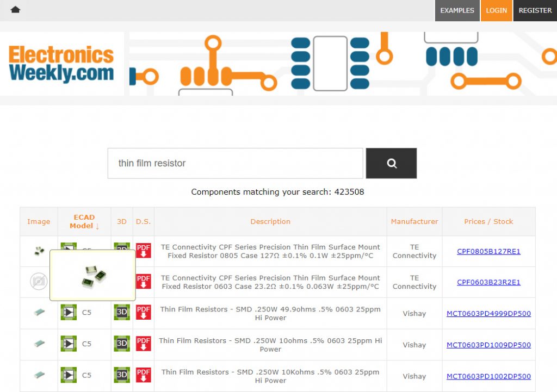Screen dimensions: 557x392
Task: Sort by the Description column header
Action: [270, 222]
